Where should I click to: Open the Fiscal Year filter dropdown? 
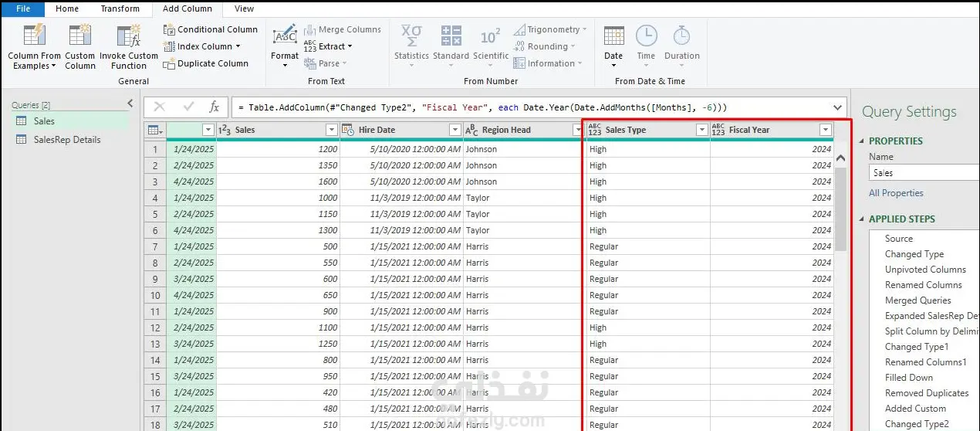point(825,130)
